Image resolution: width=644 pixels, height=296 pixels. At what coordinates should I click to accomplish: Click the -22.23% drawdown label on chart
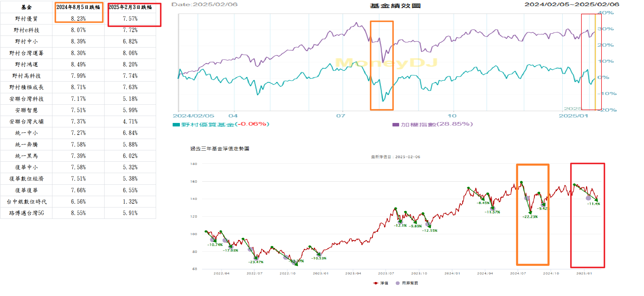[530, 217]
